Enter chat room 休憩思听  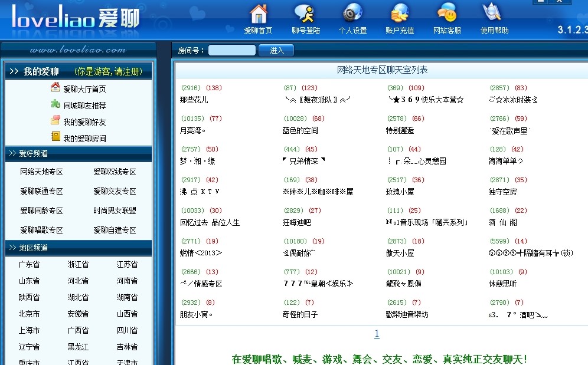(x=502, y=284)
